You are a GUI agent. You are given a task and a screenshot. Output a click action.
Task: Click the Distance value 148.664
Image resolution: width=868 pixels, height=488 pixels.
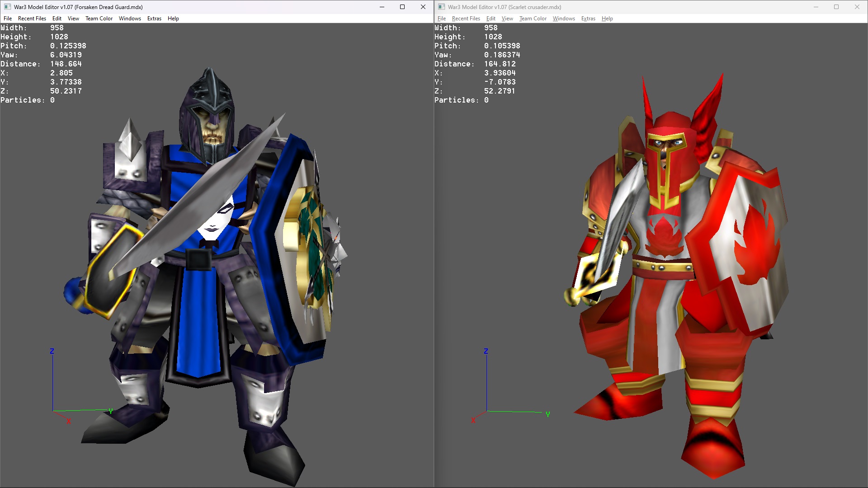(66, 64)
